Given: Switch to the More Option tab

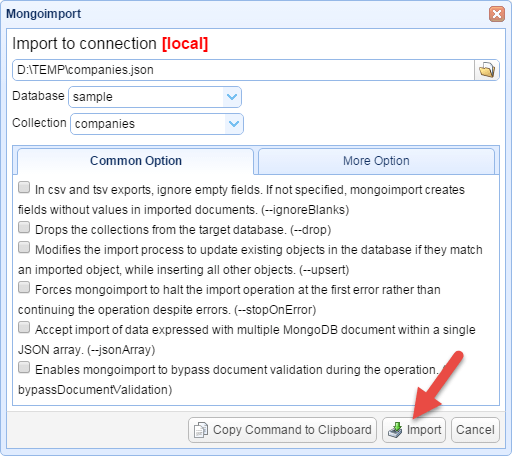Looking at the screenshot, I should point(376,161).
